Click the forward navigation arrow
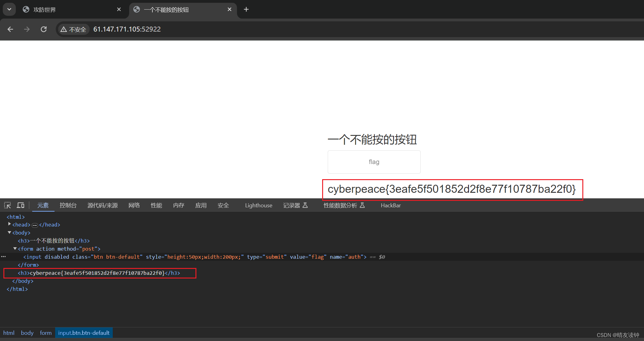 click(x=27, y=29)
